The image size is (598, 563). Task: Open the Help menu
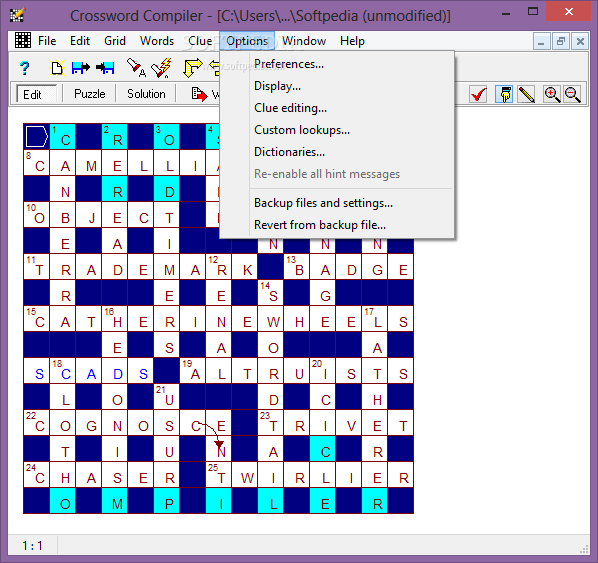[x=352, y=41]
